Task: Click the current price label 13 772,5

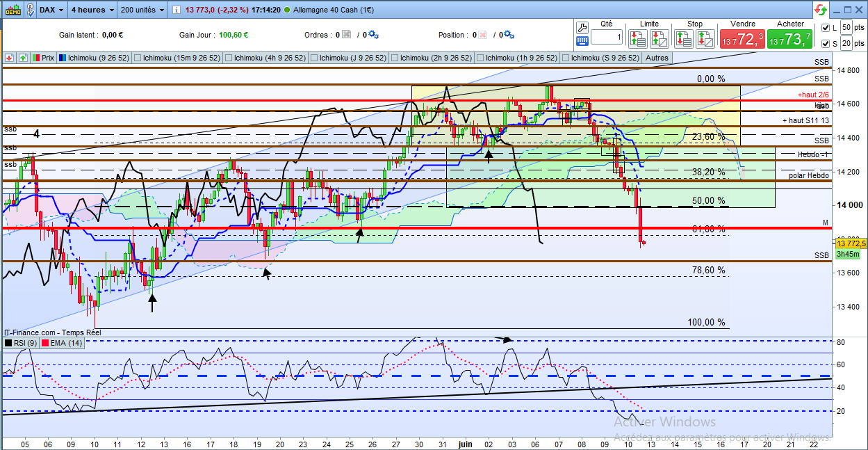Action: (x=851, y=243)
